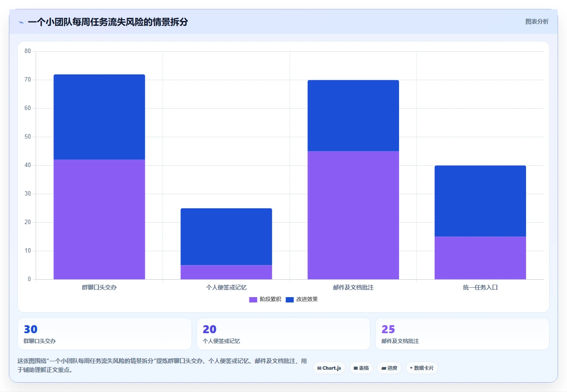Image resolution: width=567 pixels, height=392 pixels.
Task: Click the lightning icon beside the chart title
Action: (x=21, y=22)
